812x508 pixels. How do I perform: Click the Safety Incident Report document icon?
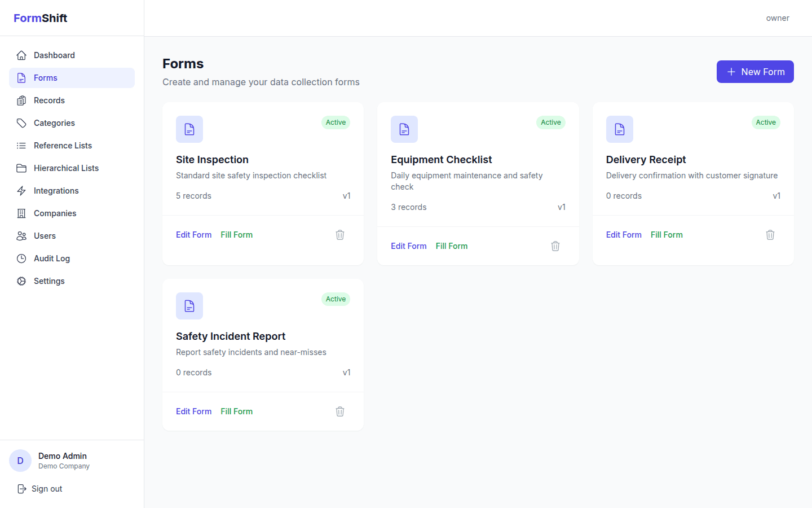pyautogui.click(x=189, y=305)
